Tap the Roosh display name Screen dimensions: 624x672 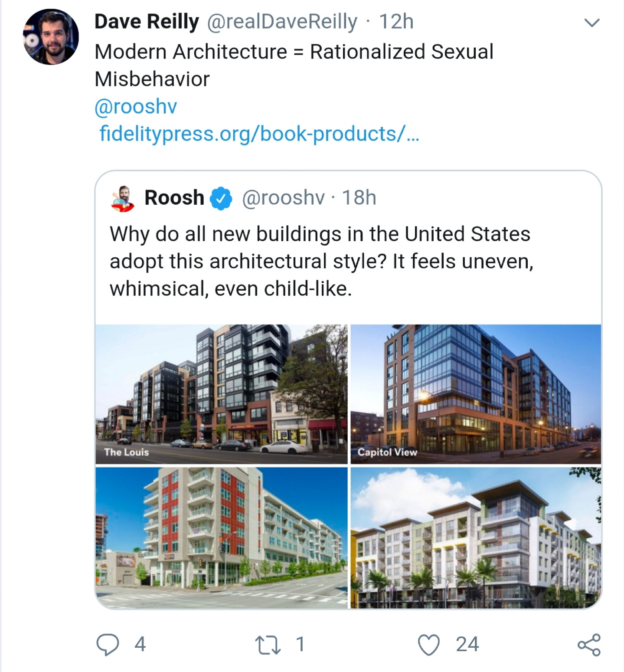tap(174, 198)
